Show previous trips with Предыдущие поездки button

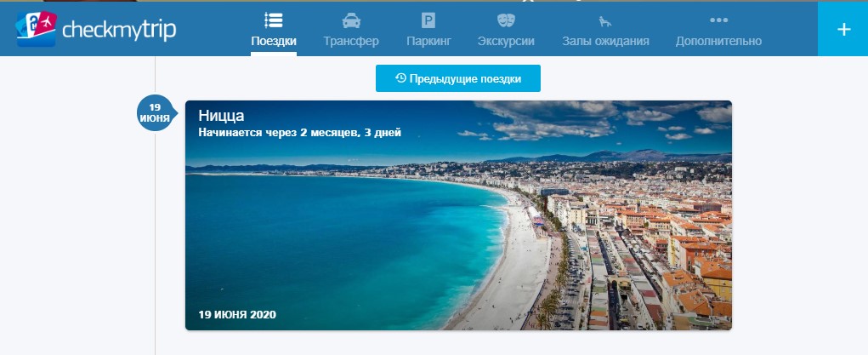click(458, 78)
